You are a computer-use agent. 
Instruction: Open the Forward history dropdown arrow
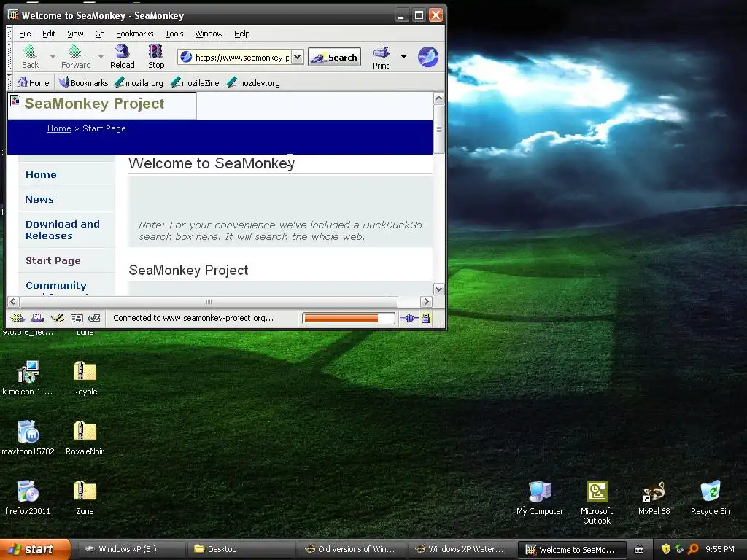point(101,57)
